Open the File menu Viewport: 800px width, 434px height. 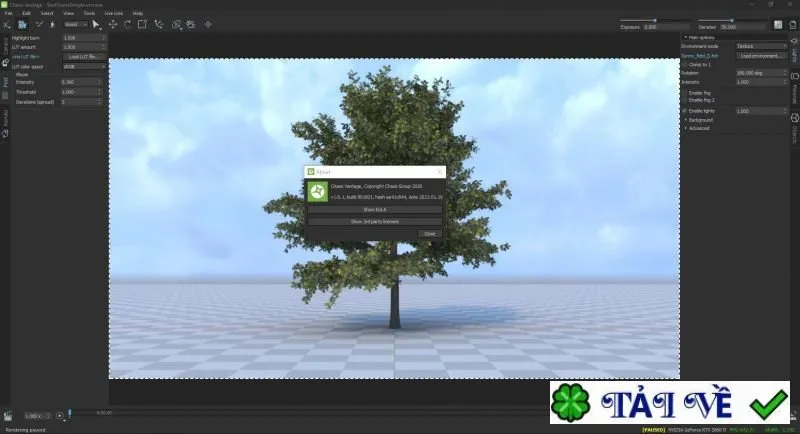pyautogui.click(x=9, y=13)
